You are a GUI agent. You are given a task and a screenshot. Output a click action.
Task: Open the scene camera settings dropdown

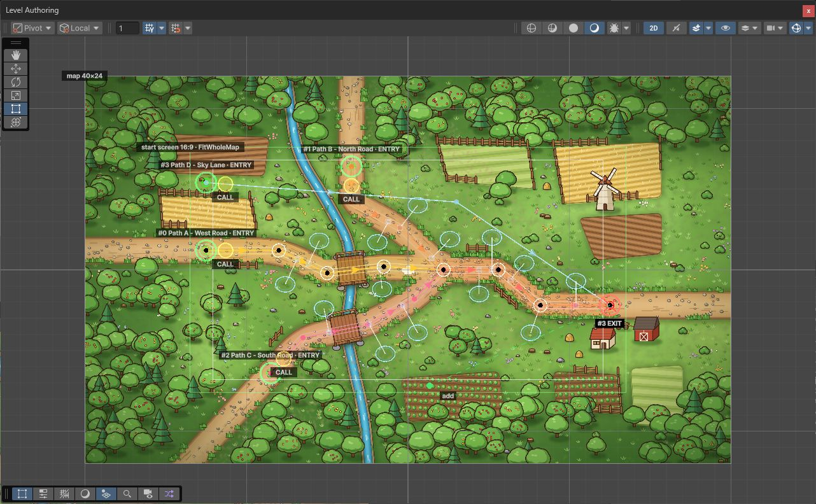(x=775, y=28)
